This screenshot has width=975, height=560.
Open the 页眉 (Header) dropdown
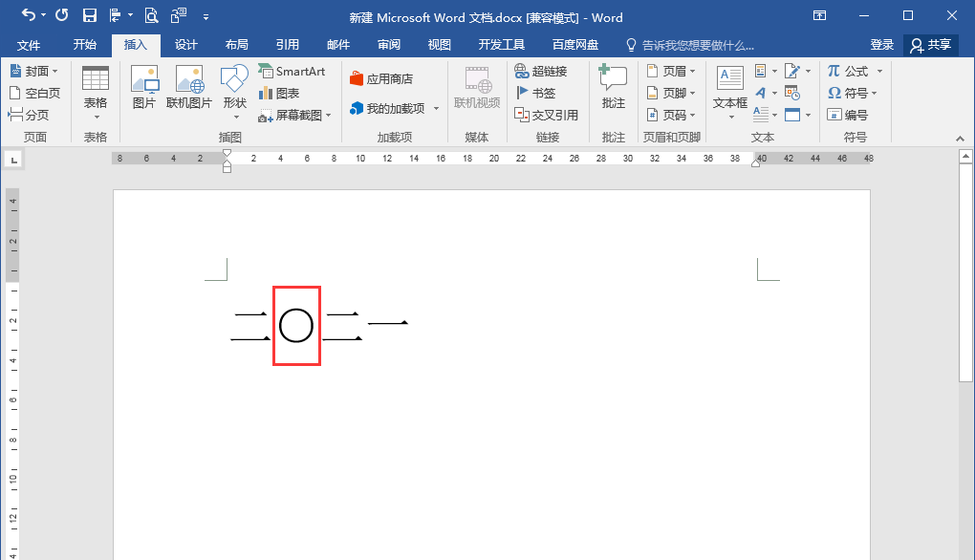point(671,71)
